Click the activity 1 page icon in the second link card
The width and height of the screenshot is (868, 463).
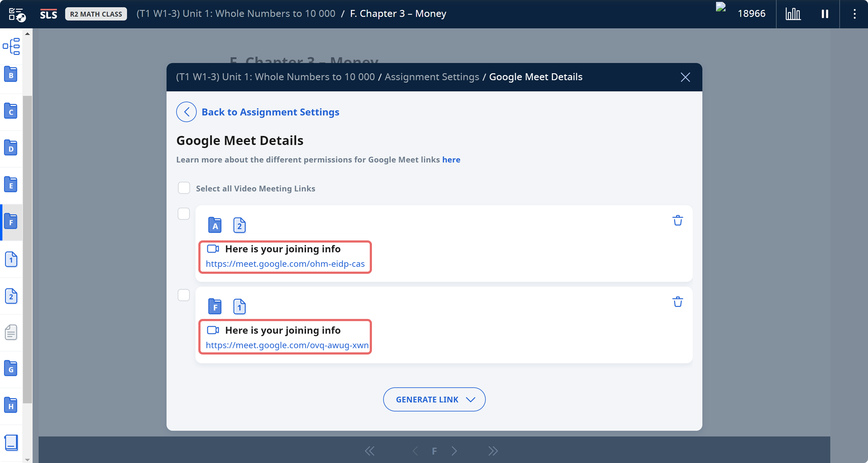240,307
